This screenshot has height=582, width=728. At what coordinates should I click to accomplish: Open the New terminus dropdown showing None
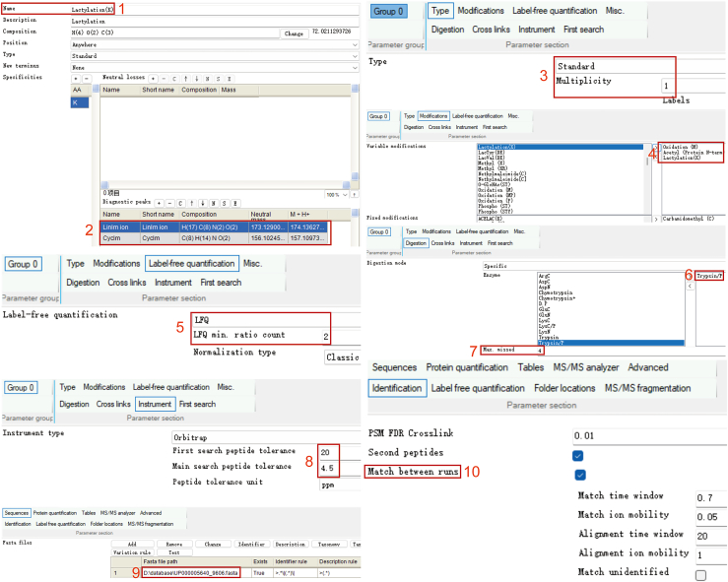(x=215, y=68)
